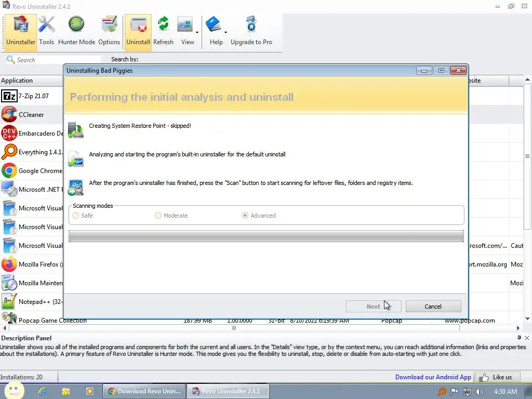This screenshot has height=399, width=532.
Task: Select the Mozilla Maintenance icon
Action: pos(9,283)
